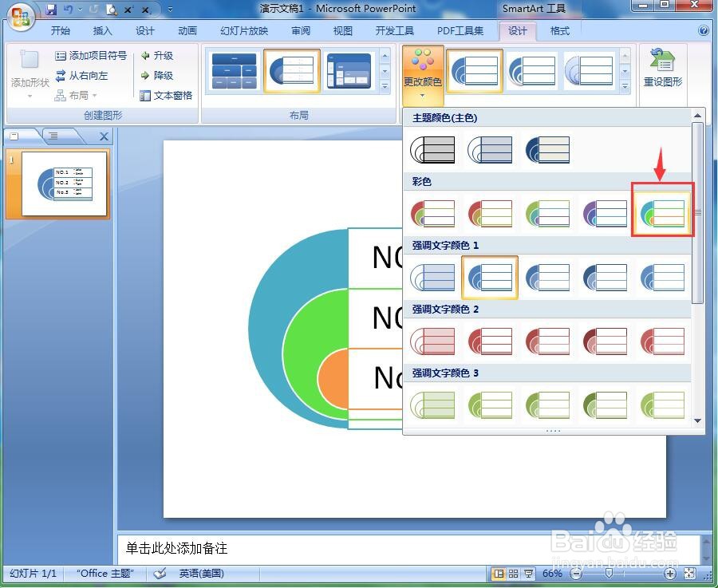Open the 视图 ribbon tab
This screenshot has height=588, width=718.
click(x=343, y=30)
